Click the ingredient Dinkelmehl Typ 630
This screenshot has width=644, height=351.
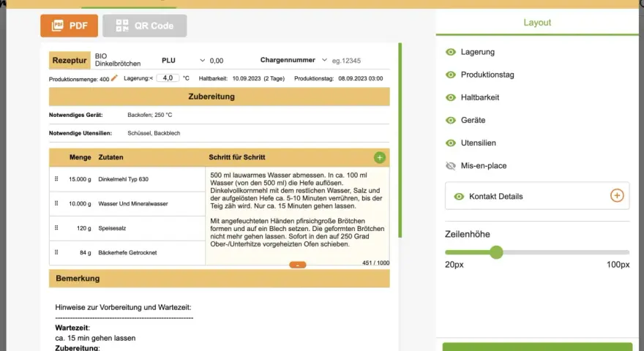tap(123, 179)
